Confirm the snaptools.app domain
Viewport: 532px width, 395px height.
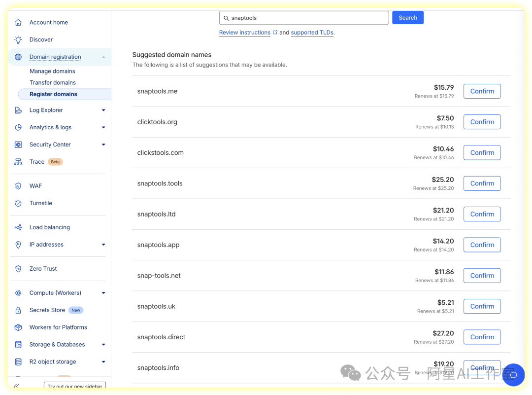tap(482, 245)
